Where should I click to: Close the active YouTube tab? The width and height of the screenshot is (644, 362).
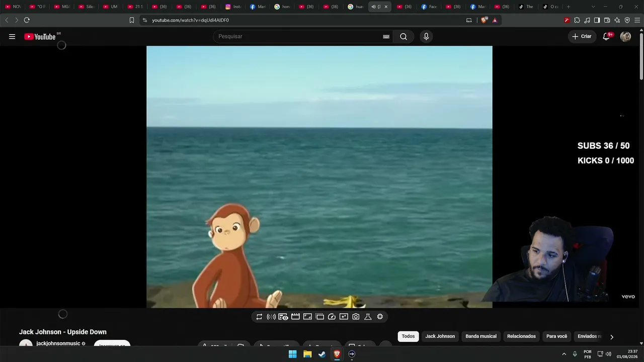click(386, 7)
